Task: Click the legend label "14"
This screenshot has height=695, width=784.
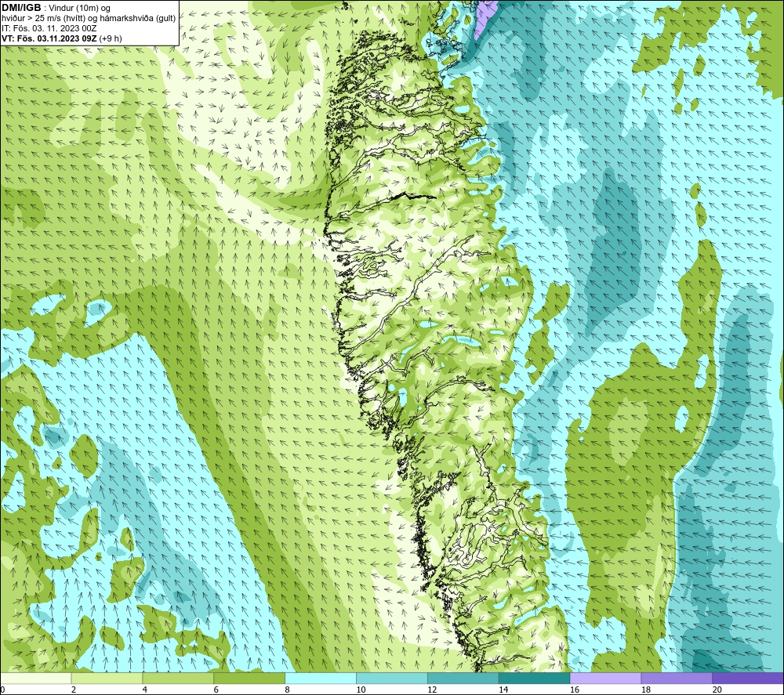Action: [x=503, y=690]
